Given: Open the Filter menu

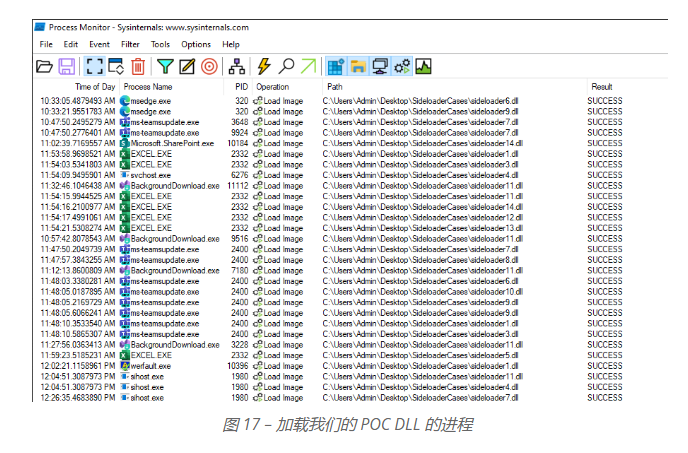Looking at the screenshot, I should pyautogui.click(x=130, y=44).
